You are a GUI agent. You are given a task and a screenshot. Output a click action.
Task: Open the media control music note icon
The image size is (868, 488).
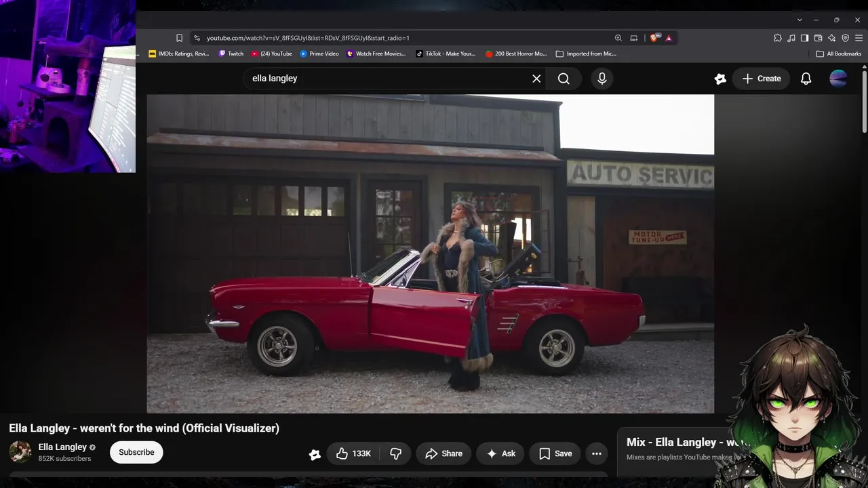[x=791, y=38]
